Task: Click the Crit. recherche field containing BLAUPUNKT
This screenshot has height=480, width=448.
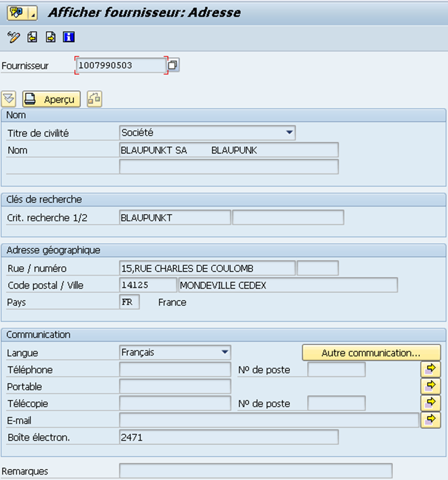Action: pos(175,218)
